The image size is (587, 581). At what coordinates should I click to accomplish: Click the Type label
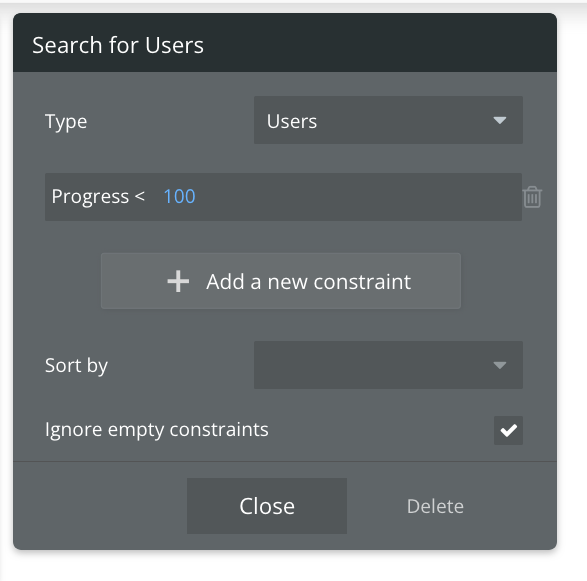tap(66, 122)
